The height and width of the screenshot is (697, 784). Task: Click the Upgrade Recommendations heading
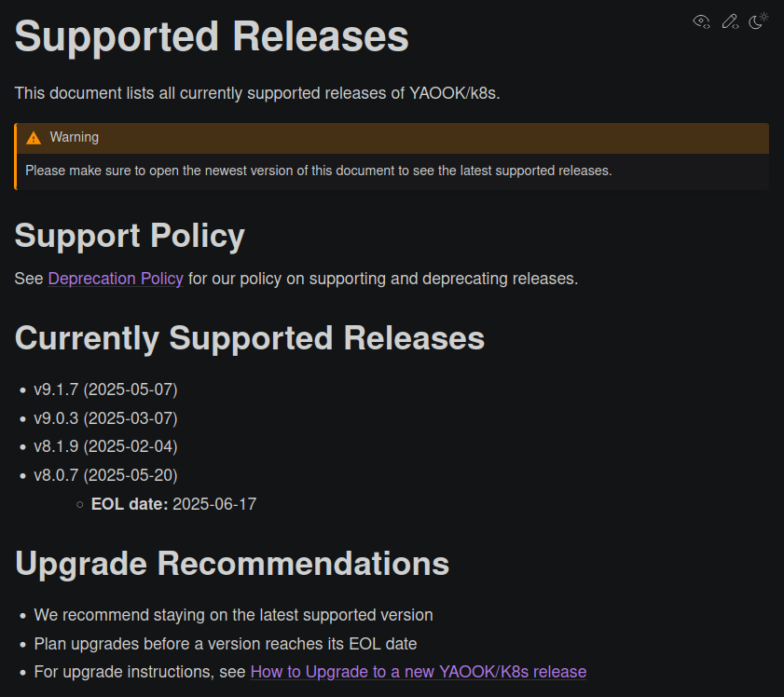click(x=232, y=563)
